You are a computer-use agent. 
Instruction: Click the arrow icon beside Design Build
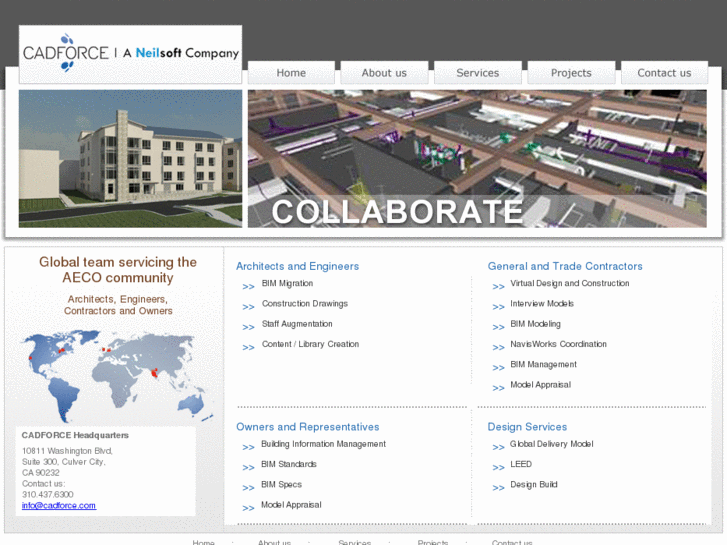[x=498, y=488]
